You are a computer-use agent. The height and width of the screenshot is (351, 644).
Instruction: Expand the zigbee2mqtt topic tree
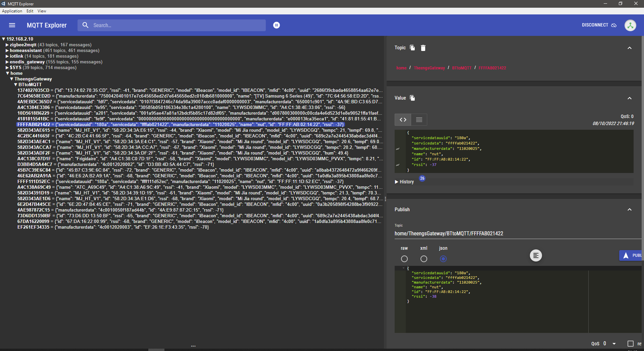pyautogui.click(x=7, y=45)
